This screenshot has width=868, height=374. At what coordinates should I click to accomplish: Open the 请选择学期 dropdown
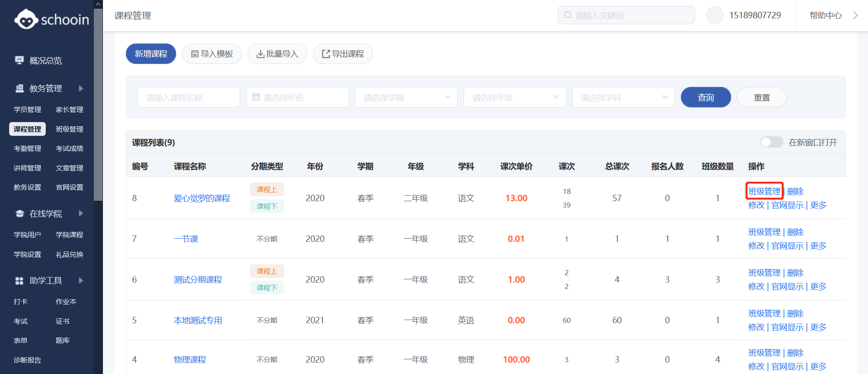pyautogui.click(x=406, y=97)
